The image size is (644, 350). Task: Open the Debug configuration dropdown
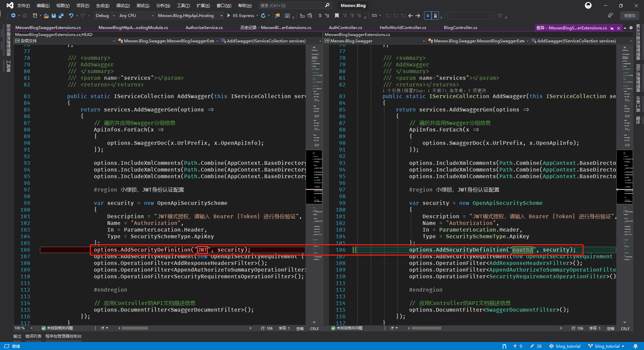tap(105, 16)
